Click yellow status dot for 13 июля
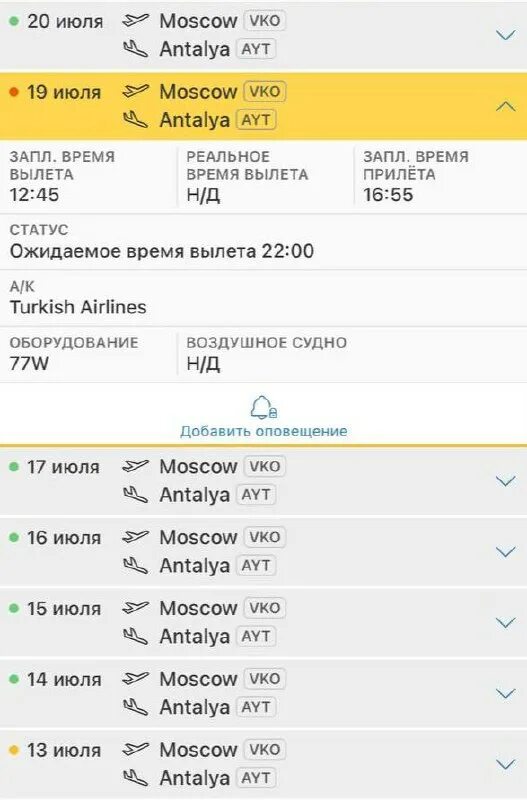This screenshot has height=800, width=527. (14, 751)
